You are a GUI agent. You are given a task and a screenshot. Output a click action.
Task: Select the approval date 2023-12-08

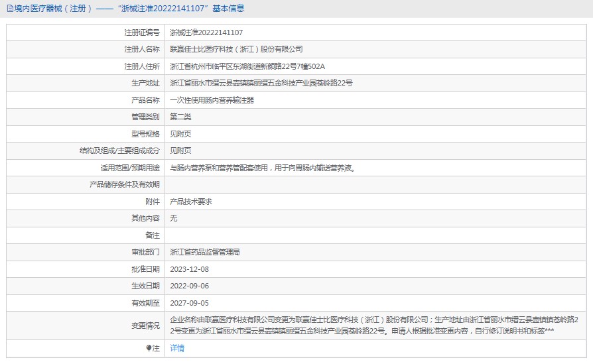189,269
